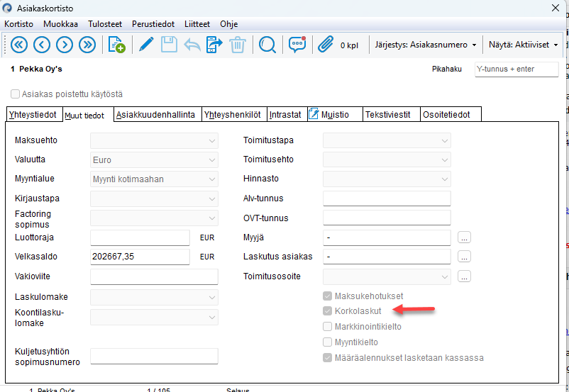Expand the Valuutta Euro dropdown
Viewport: 569px width, 392px height.
pyautogui.click(x=154, y=160)
